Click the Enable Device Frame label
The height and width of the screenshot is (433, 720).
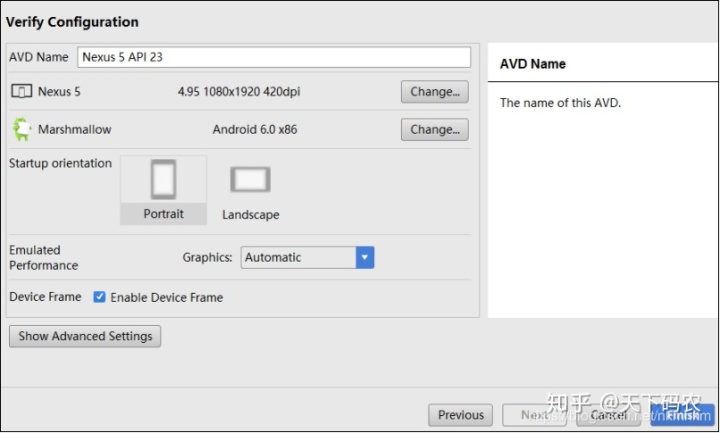[x=167, y=298]
